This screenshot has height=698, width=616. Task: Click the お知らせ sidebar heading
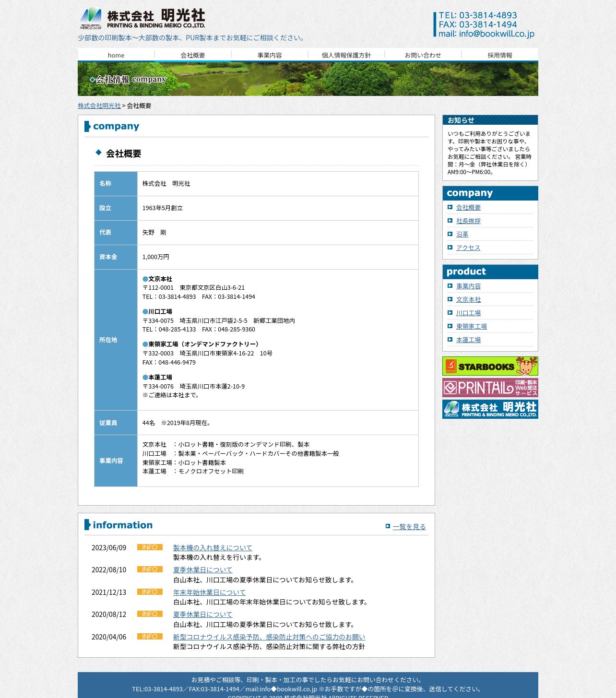click(x=490, y=120)
